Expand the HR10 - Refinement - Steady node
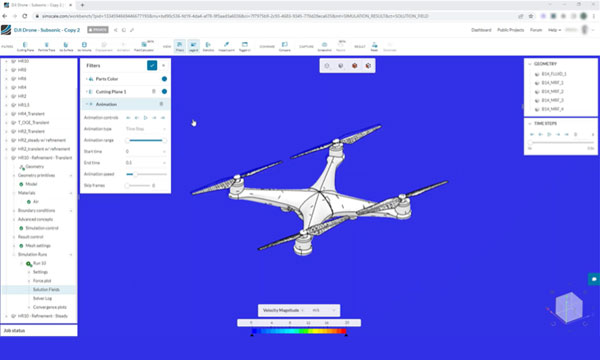Screen dimensions: 600x360 click(6, 316)
